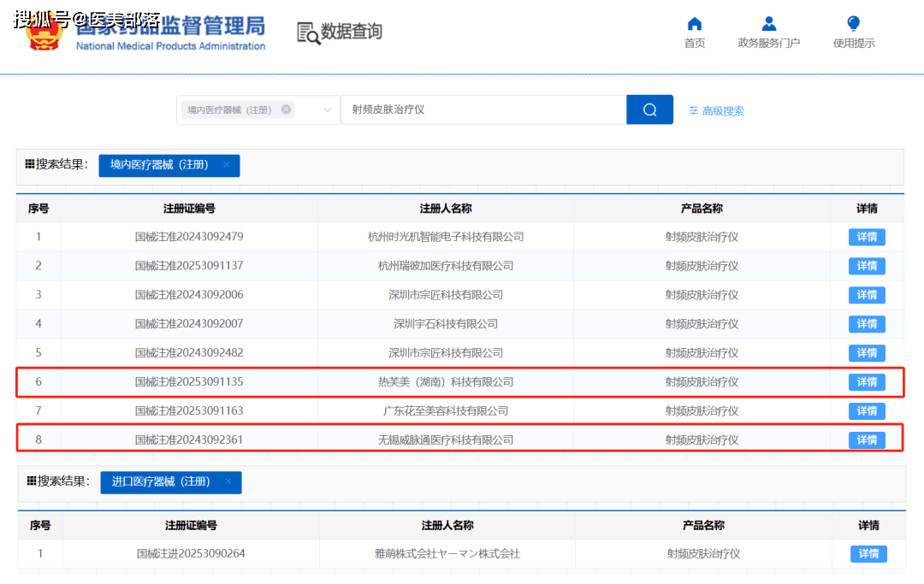Click 产品名称 header in imported table
The image size is (924, 584).
tap(703, 525)
